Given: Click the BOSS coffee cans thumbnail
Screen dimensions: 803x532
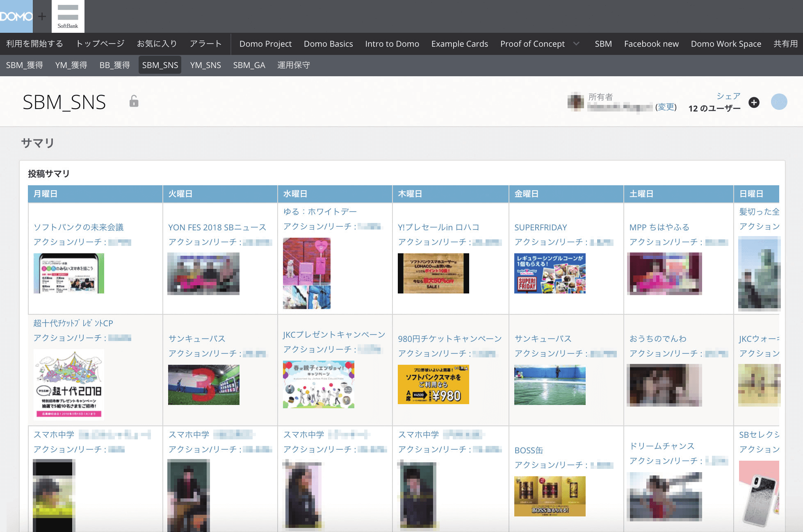Looking at the screenshot, I should (550, 496).
